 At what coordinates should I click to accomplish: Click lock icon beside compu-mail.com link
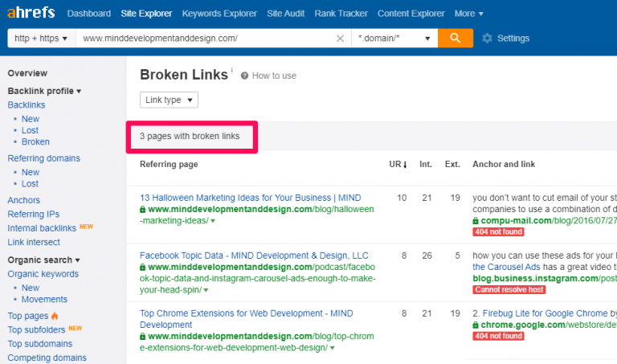tap(476, 221)
